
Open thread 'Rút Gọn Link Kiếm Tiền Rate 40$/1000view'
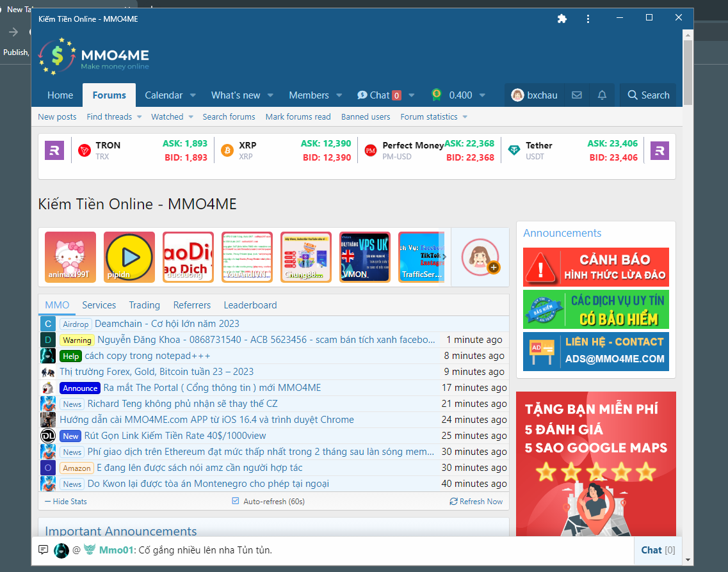point(175,436)
